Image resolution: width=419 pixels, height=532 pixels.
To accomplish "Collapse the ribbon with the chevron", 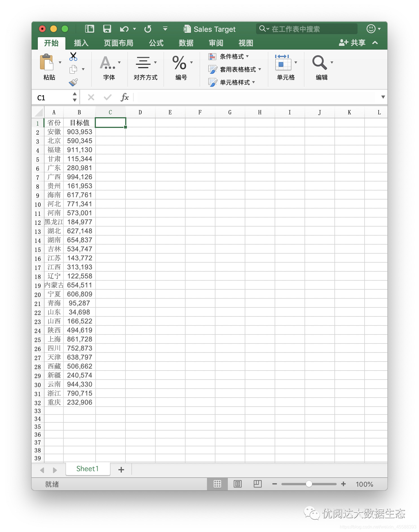I will [x=375, y=43].
